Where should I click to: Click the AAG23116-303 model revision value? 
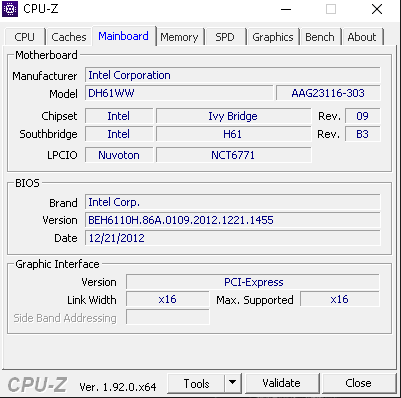(328, 93)
